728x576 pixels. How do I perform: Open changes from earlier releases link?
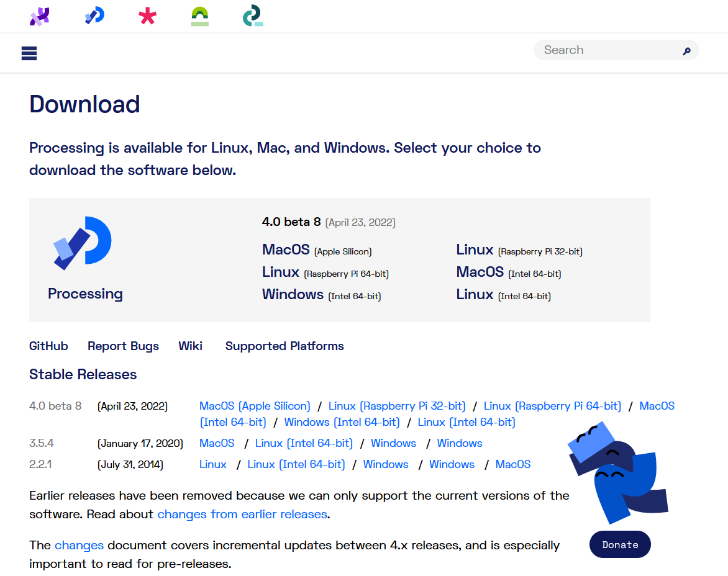coord(242,515)
